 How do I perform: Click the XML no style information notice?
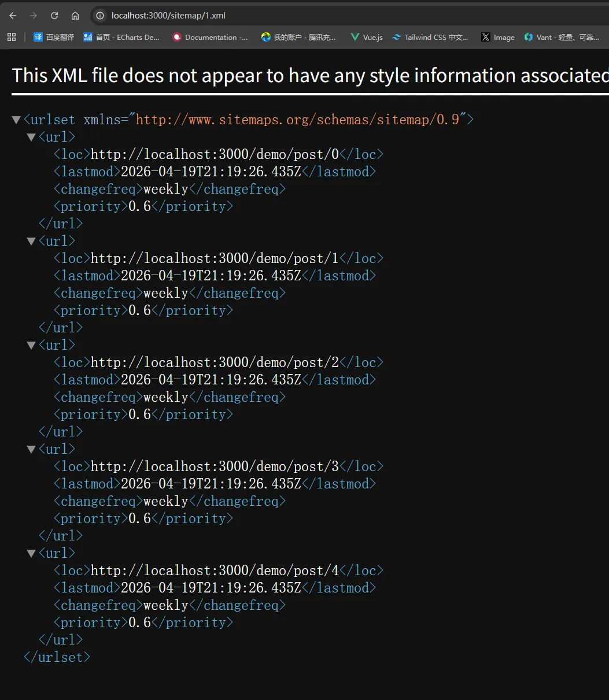[x=310, y=75]
